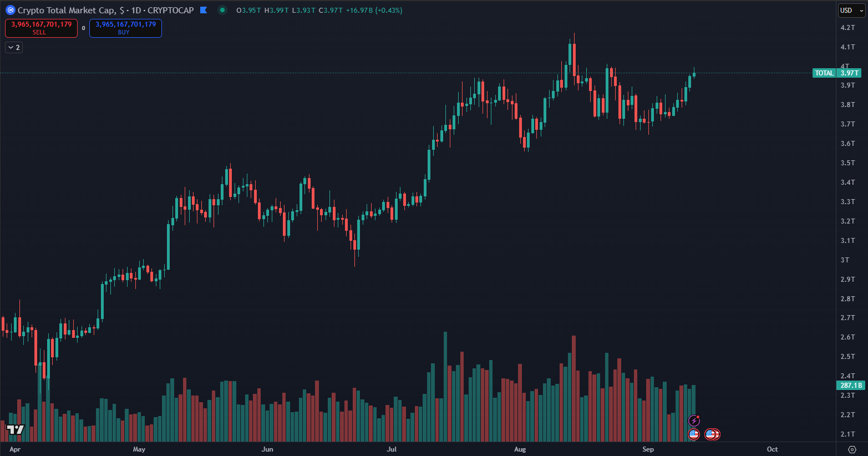This screenshot has height=456, width=868.
Task: Click the overlapping US flag events cluster
Action: pos(712,434)
